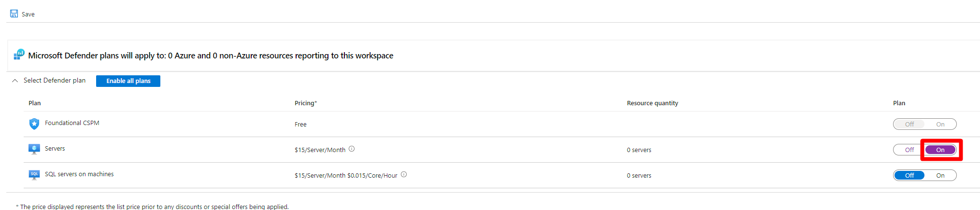980x210 pixels.
Task: Turn the Servers plan On
Action: pos(940,150)
